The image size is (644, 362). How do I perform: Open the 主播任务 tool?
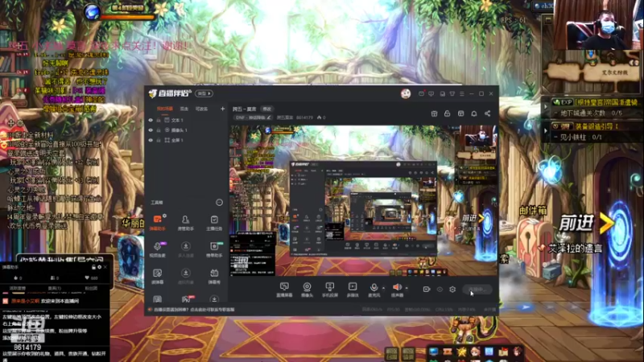click(214, 223)
